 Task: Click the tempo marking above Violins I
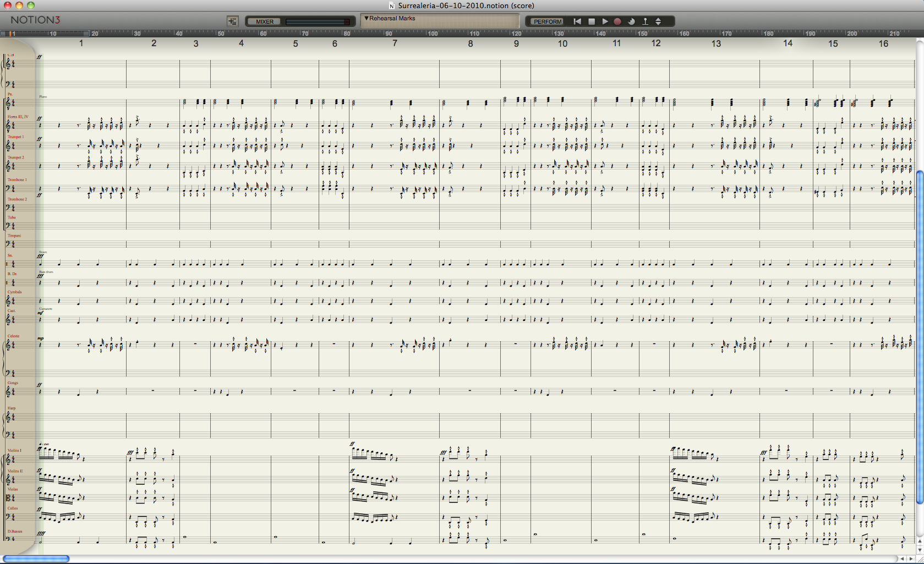[44, 443]
